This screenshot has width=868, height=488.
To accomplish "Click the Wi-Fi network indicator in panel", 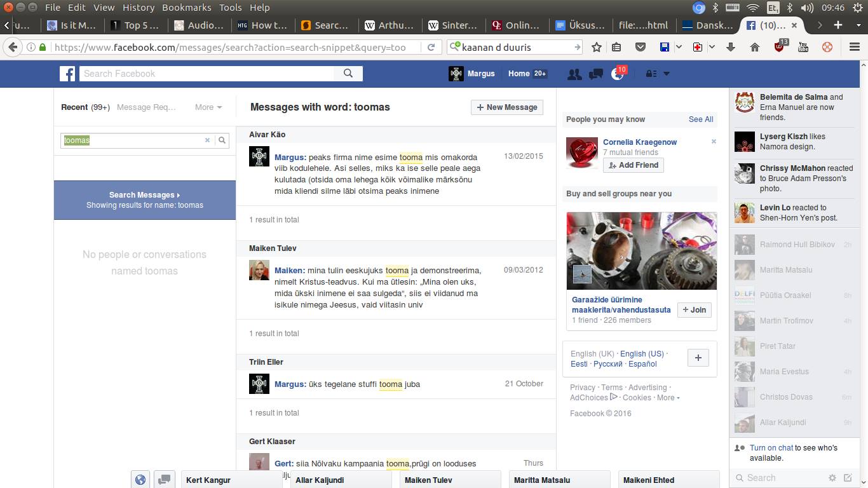I will [753, 8].
